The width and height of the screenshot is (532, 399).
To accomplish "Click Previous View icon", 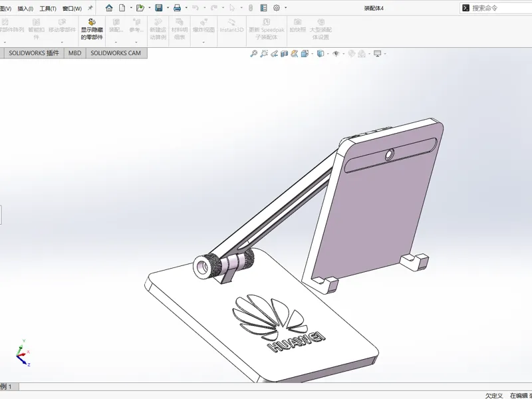I will coord(274,54).
